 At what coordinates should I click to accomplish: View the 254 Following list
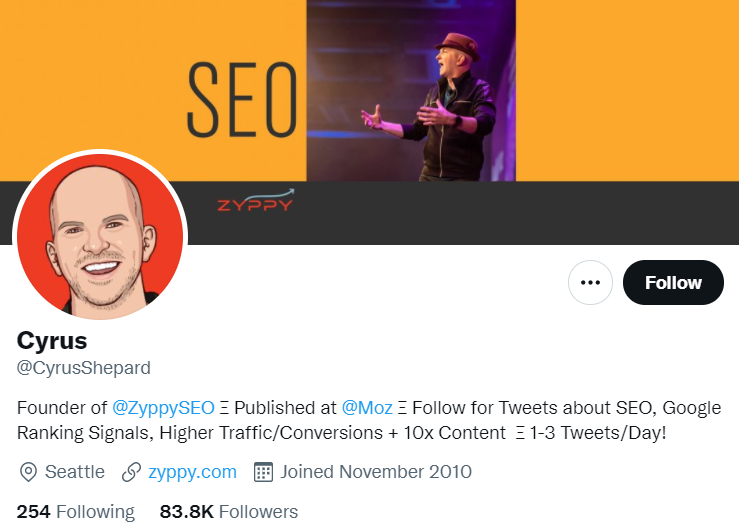click(75, 512)
